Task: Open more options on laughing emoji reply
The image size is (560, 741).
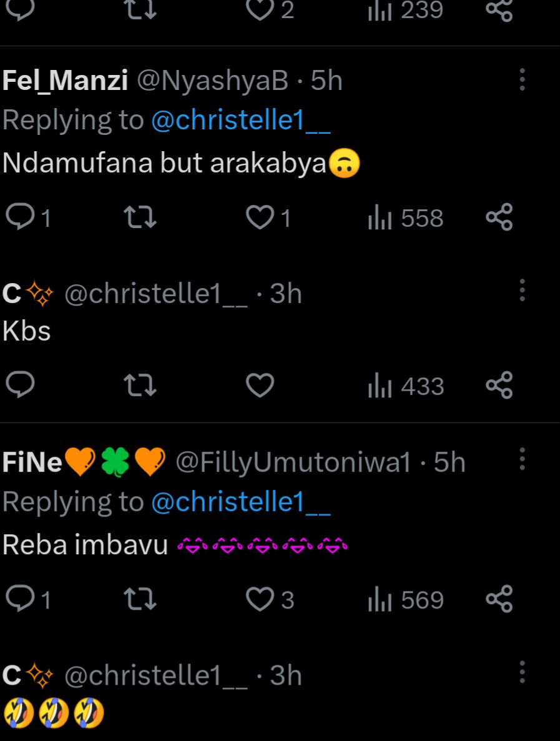Action: [522, 672]
